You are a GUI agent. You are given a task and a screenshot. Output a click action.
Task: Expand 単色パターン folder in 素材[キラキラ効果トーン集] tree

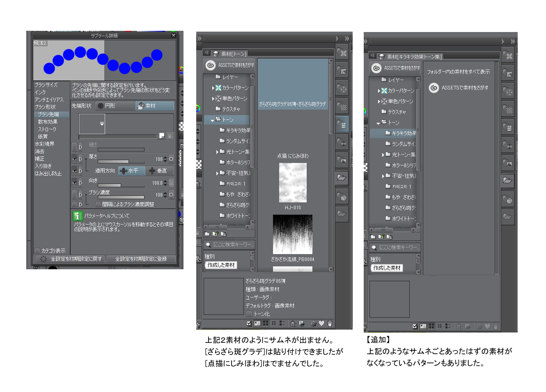click(x=379, y=101)
